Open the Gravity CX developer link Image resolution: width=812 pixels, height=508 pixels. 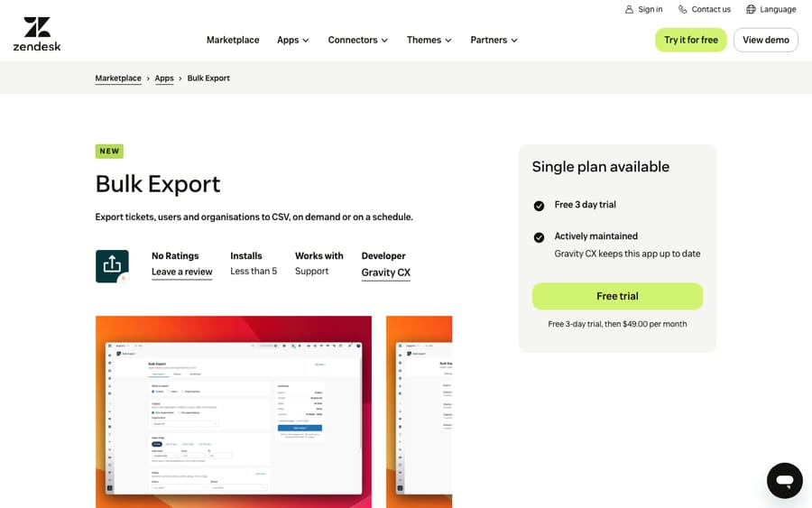pos(386,272)
